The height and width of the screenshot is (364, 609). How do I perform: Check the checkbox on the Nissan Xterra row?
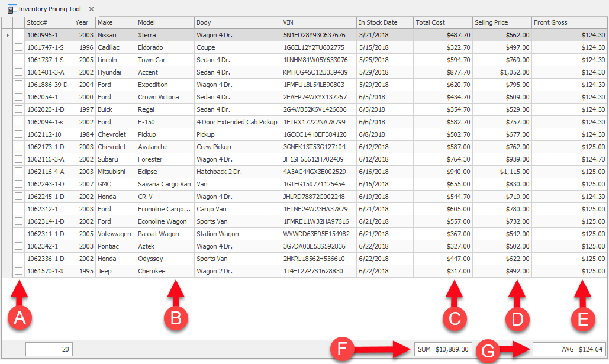tap(18, 35)
